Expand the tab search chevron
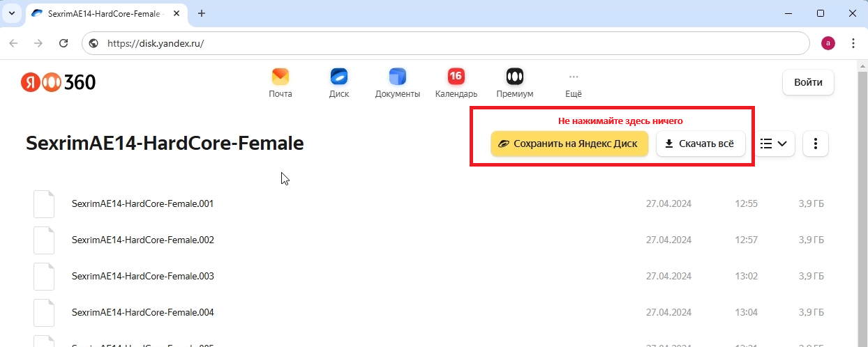The height and width of the screenshot is (347, 868). (11, 13)
